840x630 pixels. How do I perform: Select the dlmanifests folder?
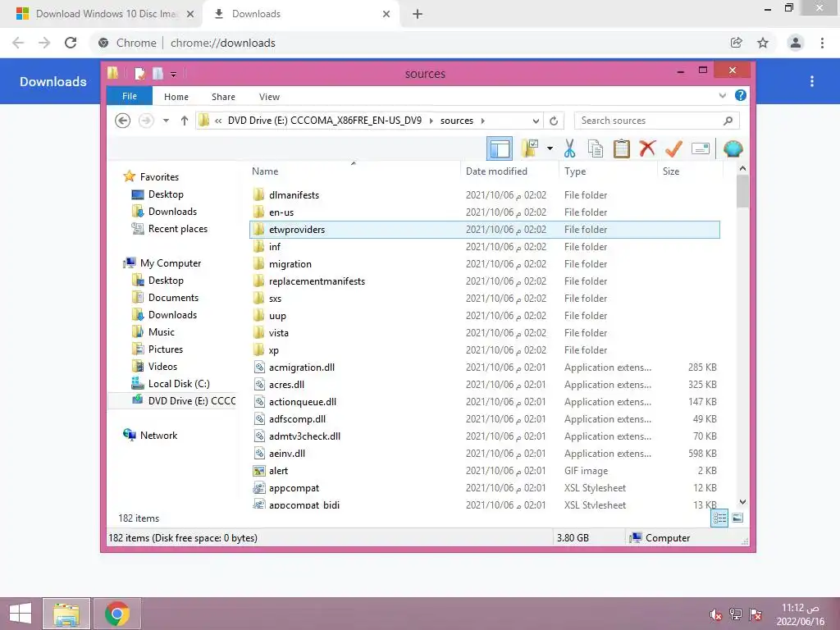coord(485,195)
